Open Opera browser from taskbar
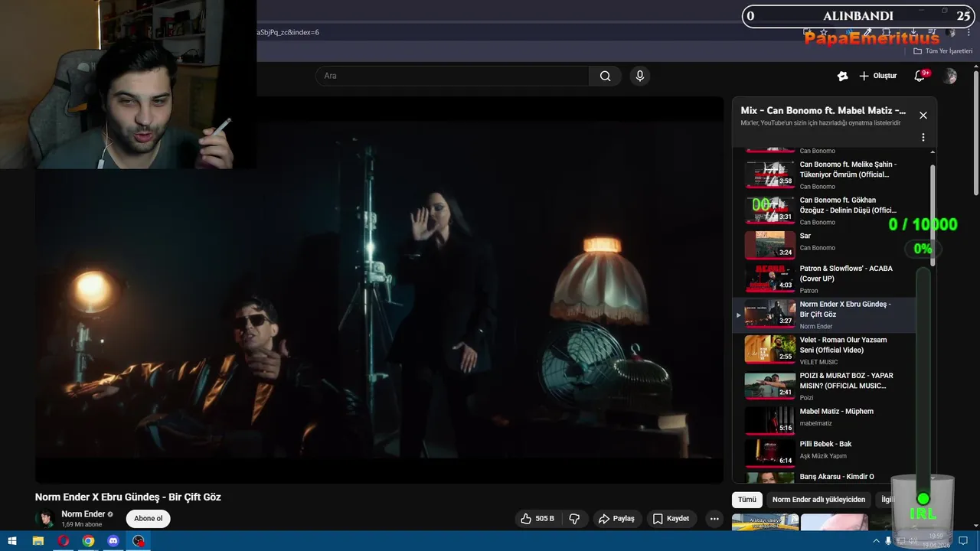Viewport: 980px width, 551px height. [63, 540]
